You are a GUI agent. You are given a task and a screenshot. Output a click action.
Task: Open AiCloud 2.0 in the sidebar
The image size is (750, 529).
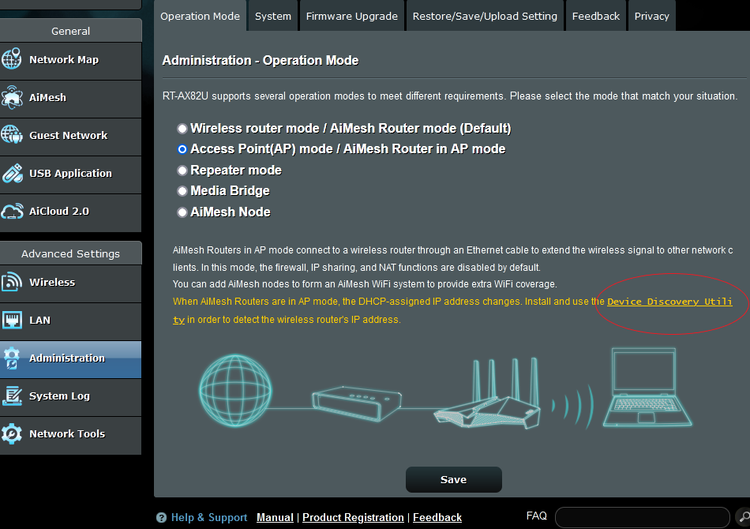[70, 212]
